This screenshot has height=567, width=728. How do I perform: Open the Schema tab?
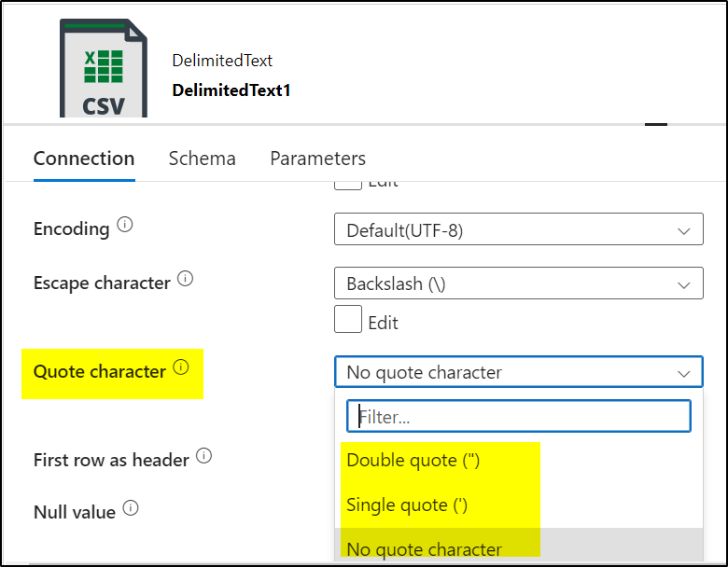(202, 159)
